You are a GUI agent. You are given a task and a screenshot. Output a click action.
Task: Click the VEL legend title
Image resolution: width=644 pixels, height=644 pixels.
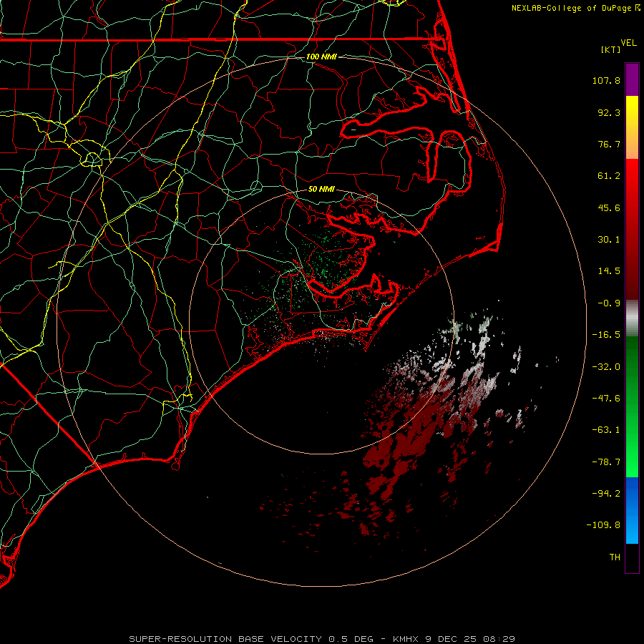click(x=628, y=43)
